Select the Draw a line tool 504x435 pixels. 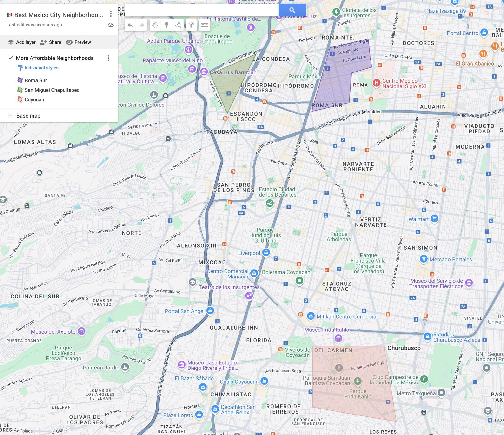[x=178, y=25]
